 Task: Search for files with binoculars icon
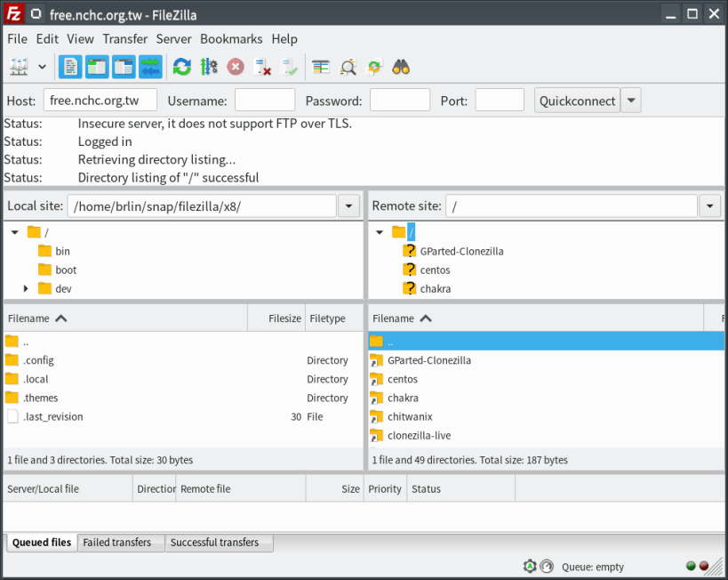pyautogui.click(x=401, y=67)
